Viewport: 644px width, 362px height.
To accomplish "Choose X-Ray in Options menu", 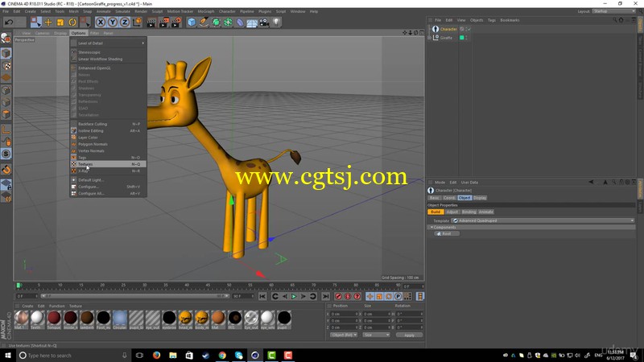I will click(109, 171).
